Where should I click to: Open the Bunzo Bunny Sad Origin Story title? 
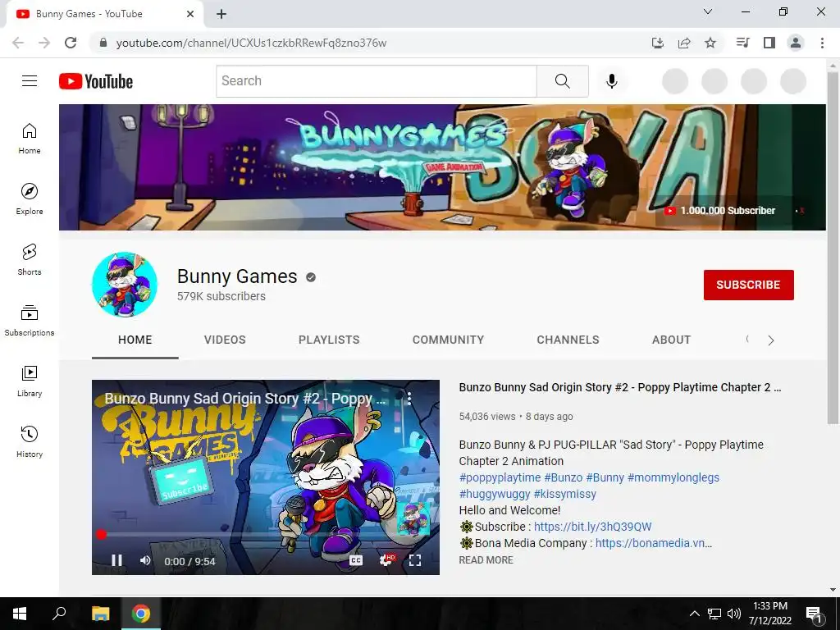click(x=620, y=387)
